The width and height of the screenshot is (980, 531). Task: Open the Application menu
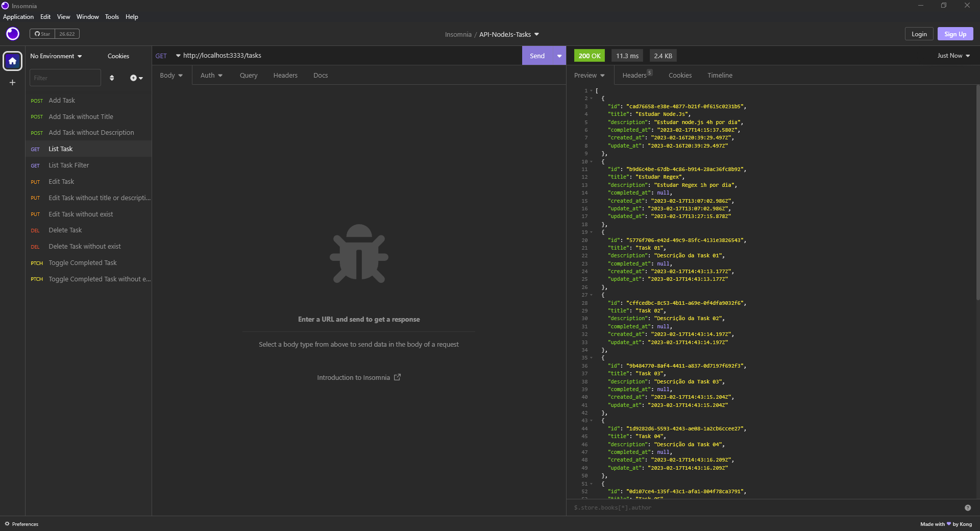pyautogui.click(x=18, y=17)
